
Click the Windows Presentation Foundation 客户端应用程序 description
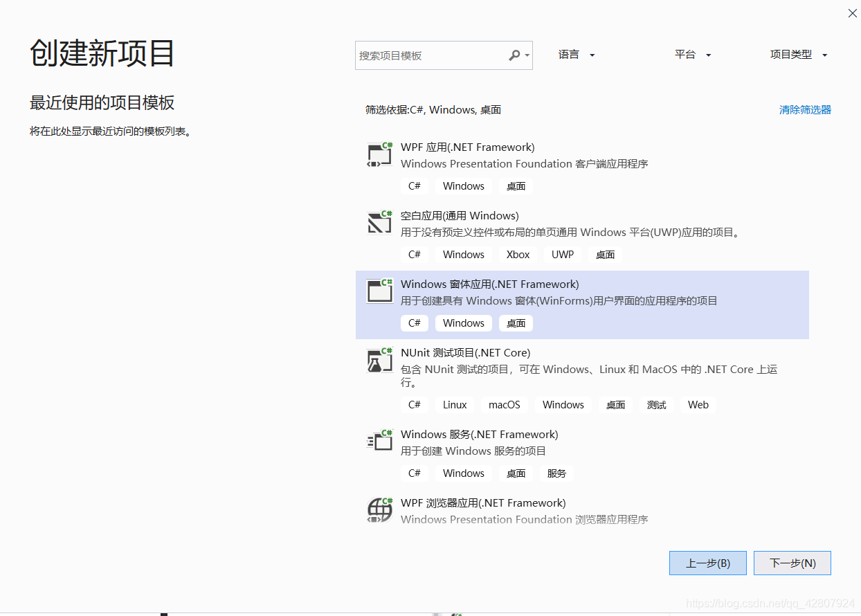point(525,164)
